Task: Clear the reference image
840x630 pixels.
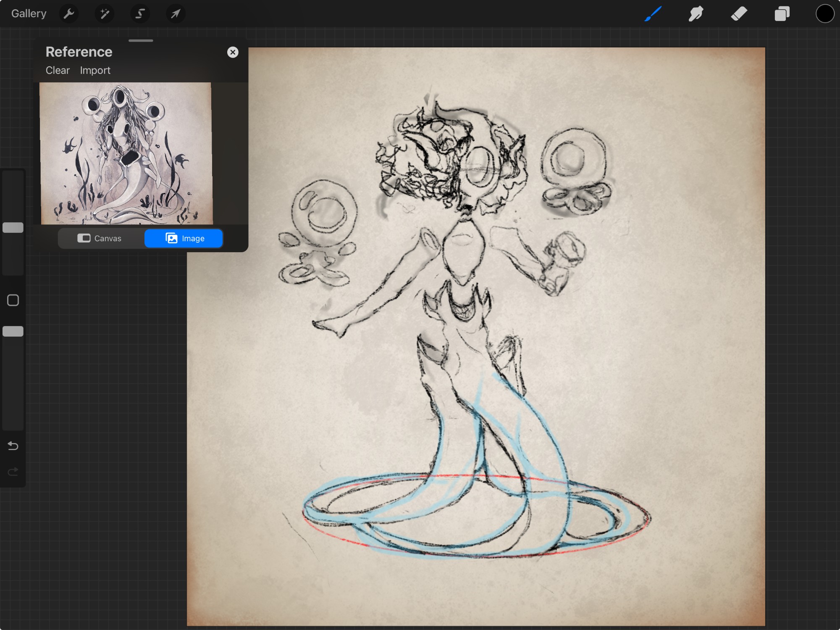Action: tap(58, 70)
